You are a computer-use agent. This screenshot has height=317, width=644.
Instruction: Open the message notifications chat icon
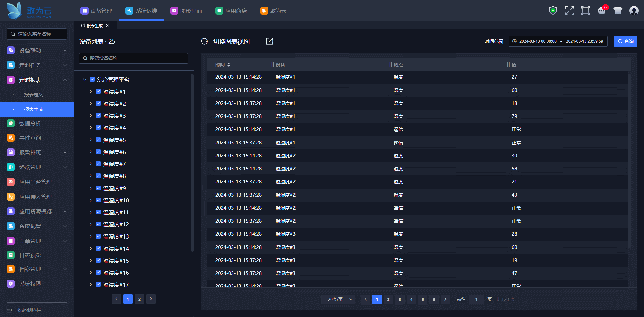click(602, 11)
